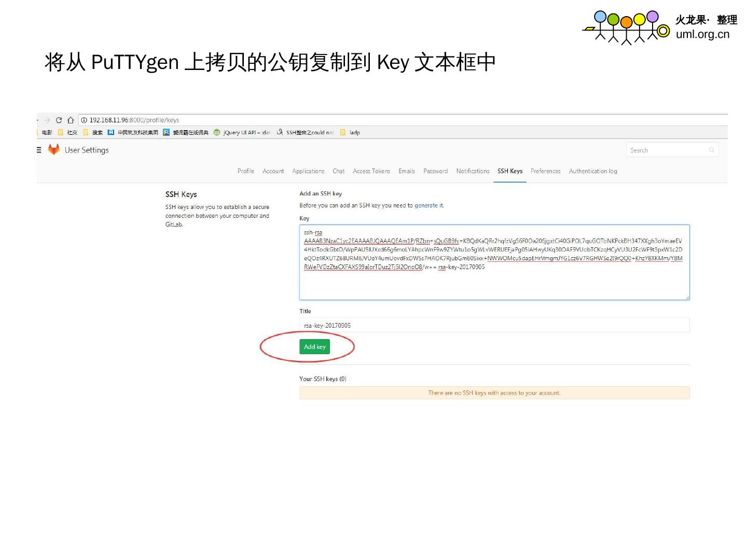Select the Password tab
This screenshot has width=747, height=560.
point(436,171)
